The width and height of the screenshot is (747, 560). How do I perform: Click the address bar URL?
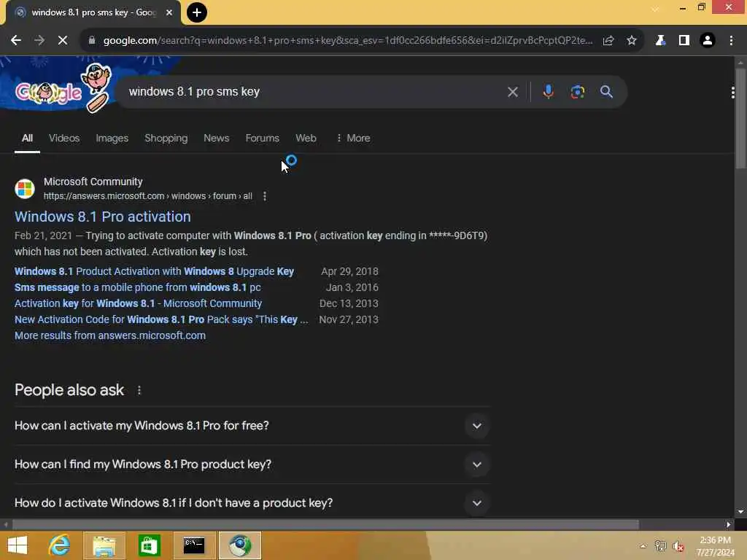348,41
